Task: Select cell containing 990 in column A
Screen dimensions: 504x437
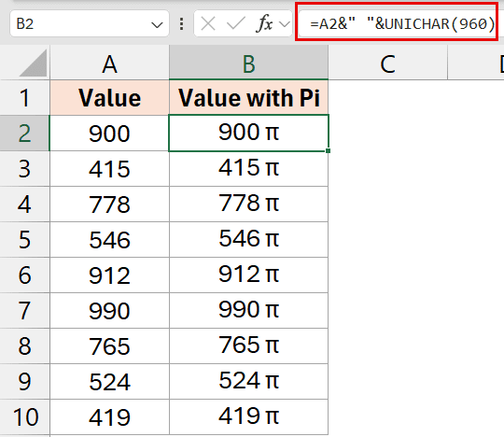Action: (109, 311)
